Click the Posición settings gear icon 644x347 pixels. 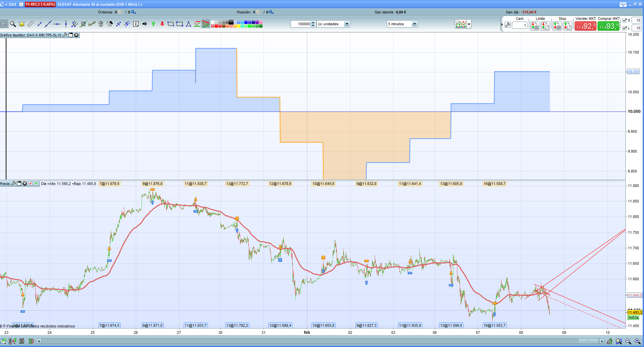(271, 12)
